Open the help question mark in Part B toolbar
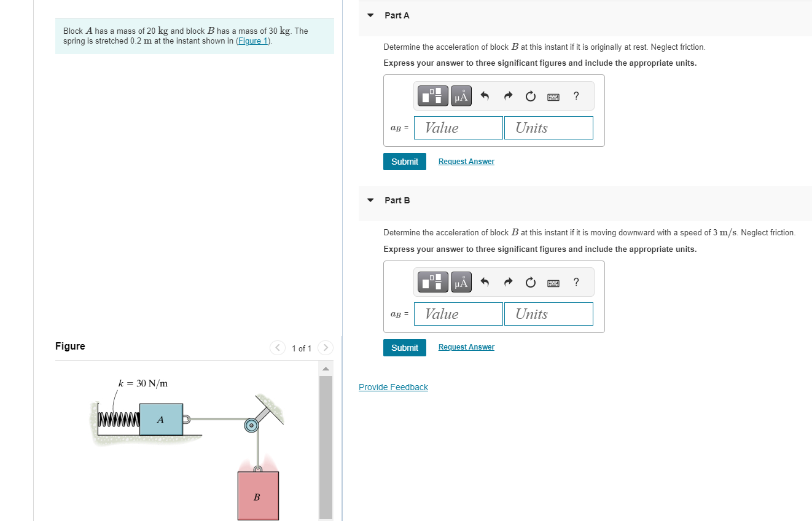Screen dimensions: 812x521 coord(576,282)
